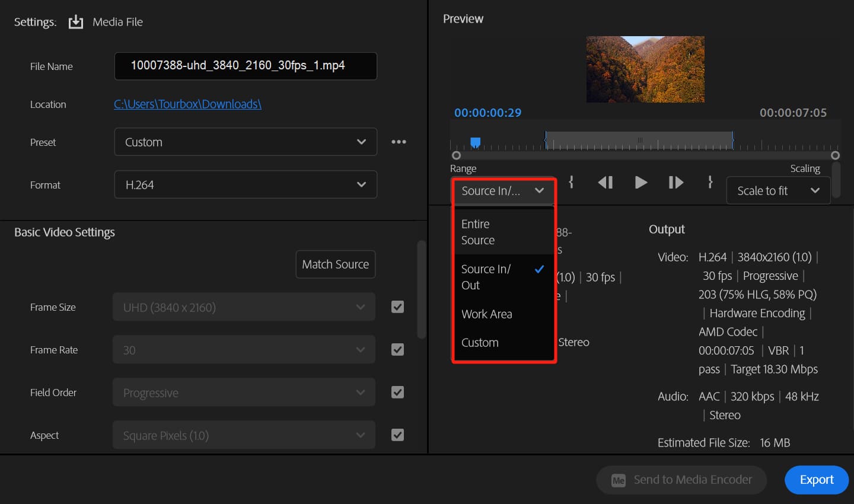The image size is (854, 504).
Task: Open preset options three-dots menu
Action: (x=399, y=142)
